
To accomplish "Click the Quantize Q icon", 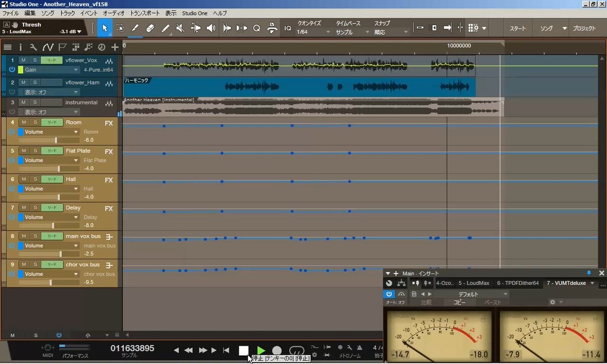I will click(x=256, y=28).
